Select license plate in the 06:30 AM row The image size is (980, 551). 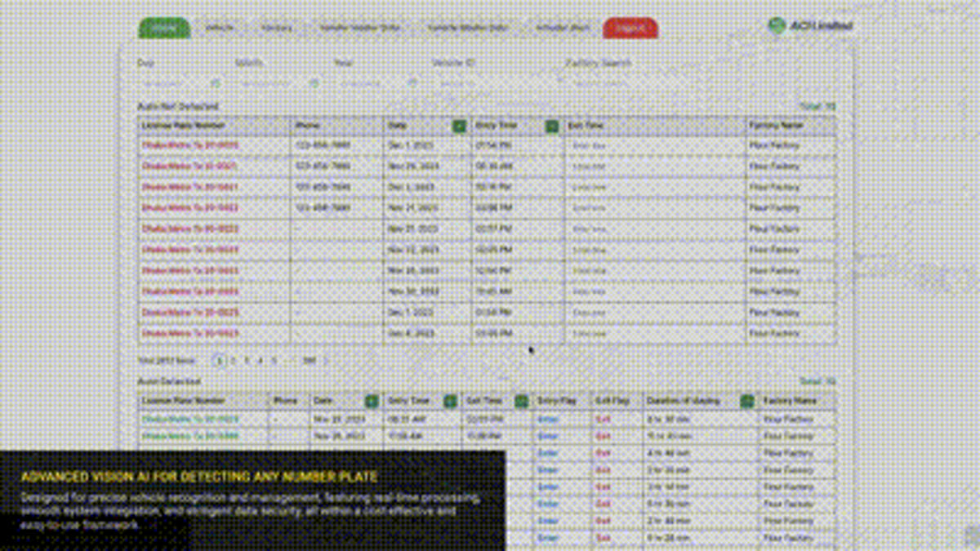pyautogui.click(x=190, y=166)
